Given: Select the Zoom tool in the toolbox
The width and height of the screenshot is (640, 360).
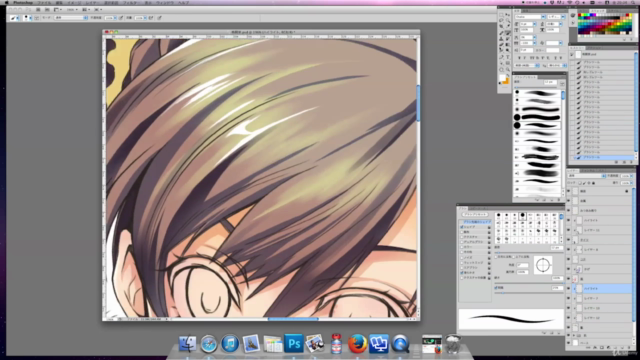Looking at the screenshot, I should click(x=508, y=69).
